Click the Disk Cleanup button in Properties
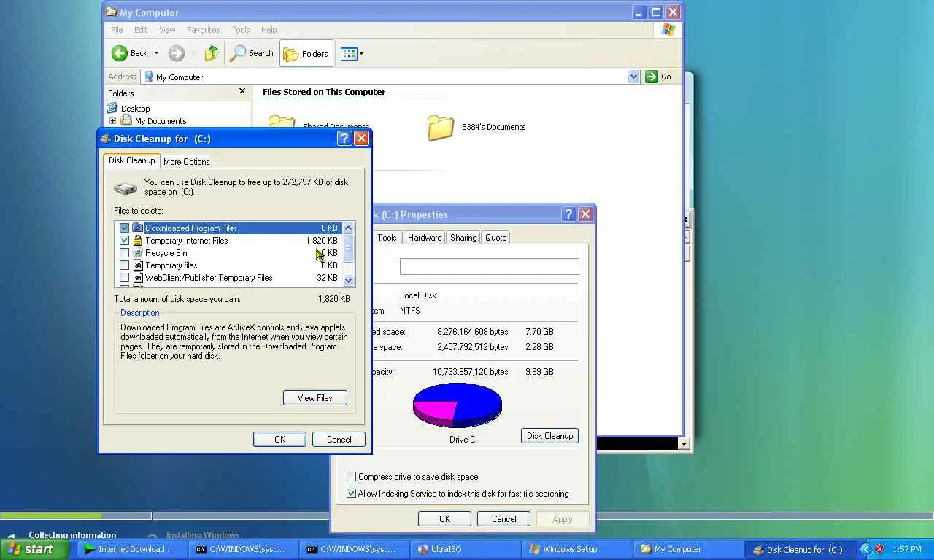Image resolution: width=934 pixels, height=560 pixels. click(x=549, y=435)
